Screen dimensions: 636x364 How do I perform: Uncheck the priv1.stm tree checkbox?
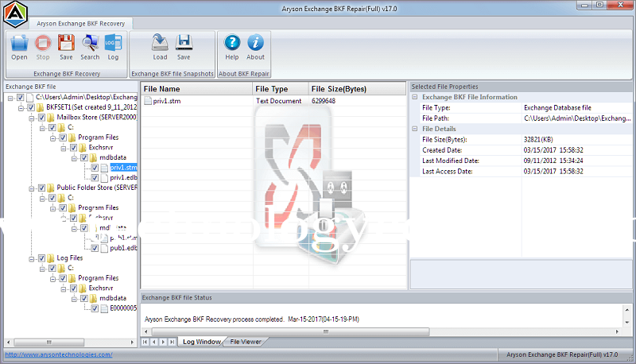click(x=95, y=168)
